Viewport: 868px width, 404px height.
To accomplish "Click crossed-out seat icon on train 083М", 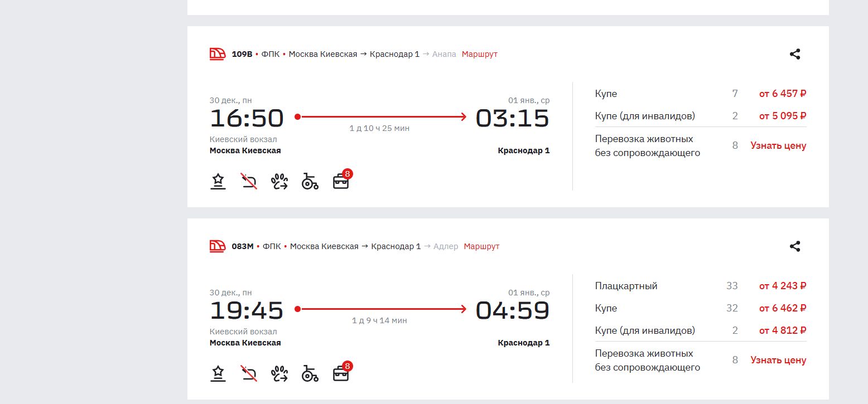I will click(249, 374).
